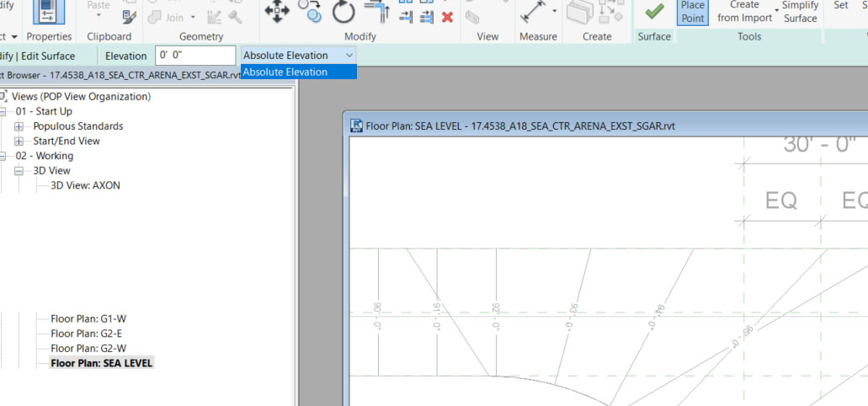This screenshot has width=868, height=406.
Task: Click the Join button label
Action: coord(174,17)
